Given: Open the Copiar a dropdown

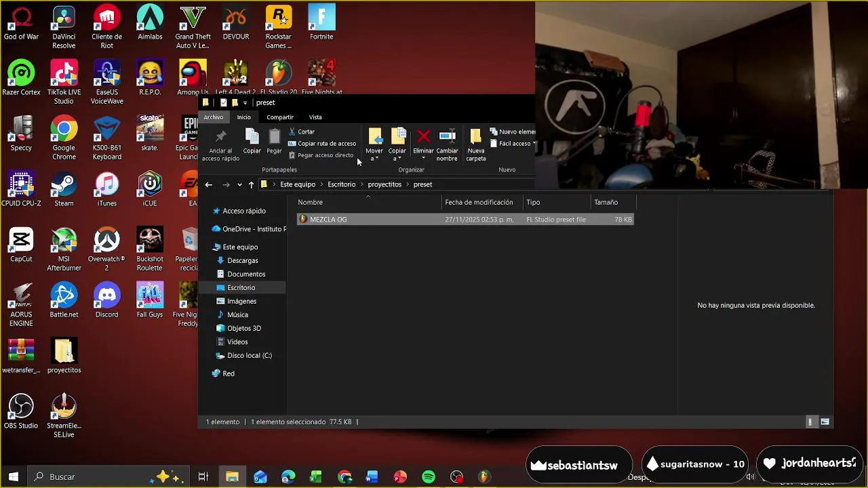Looking at the screenshot, I should coord(397,144).
